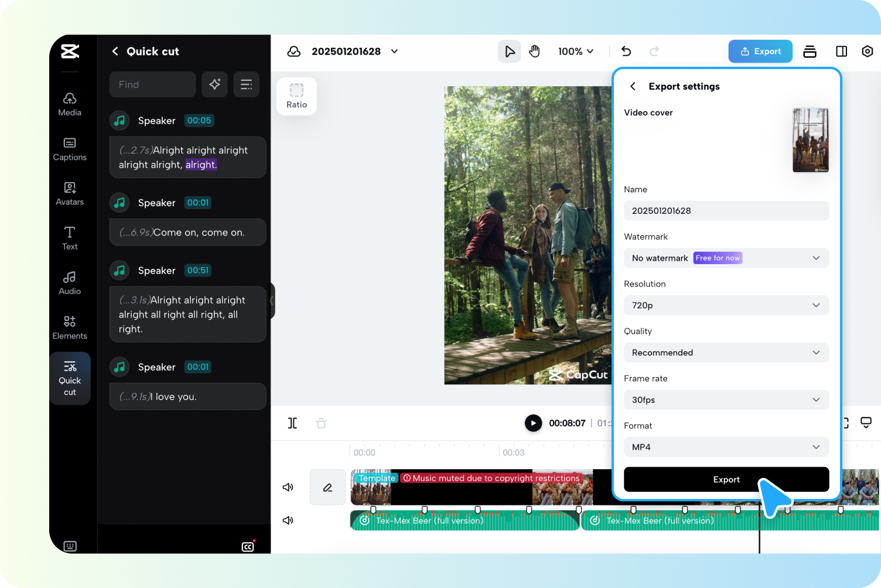Click the forest video preview canvas
Image resolution: width=881 pixels, height=588 pixels.
tap(528, 235)
